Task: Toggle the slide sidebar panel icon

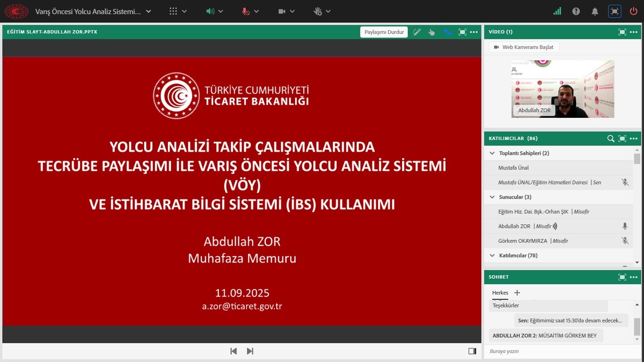Action: [472, 351]
